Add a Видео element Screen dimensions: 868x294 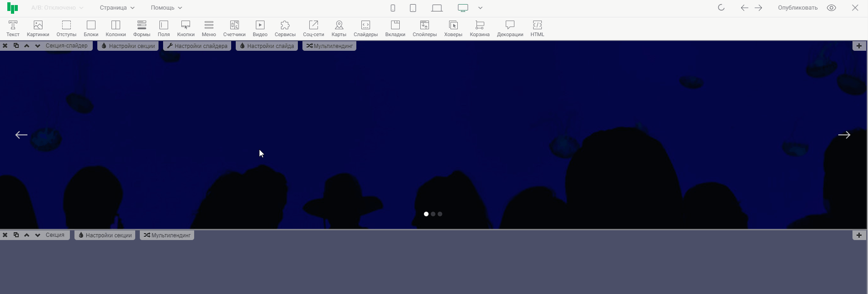(x=260, y=28)
